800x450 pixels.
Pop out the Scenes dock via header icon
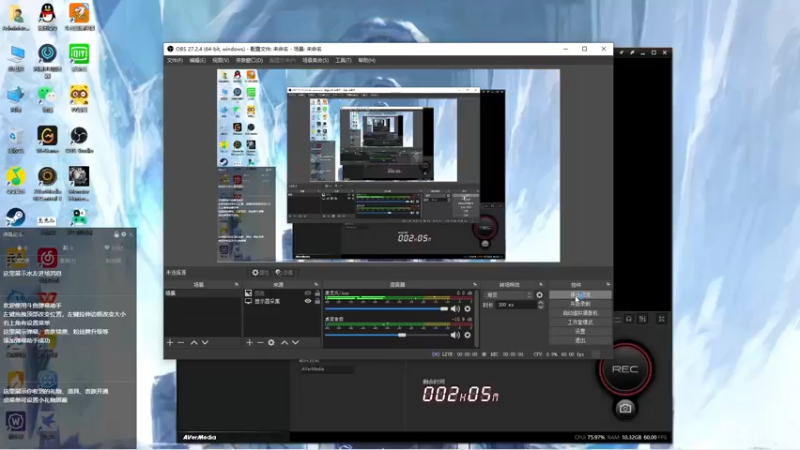click(236, 284)
